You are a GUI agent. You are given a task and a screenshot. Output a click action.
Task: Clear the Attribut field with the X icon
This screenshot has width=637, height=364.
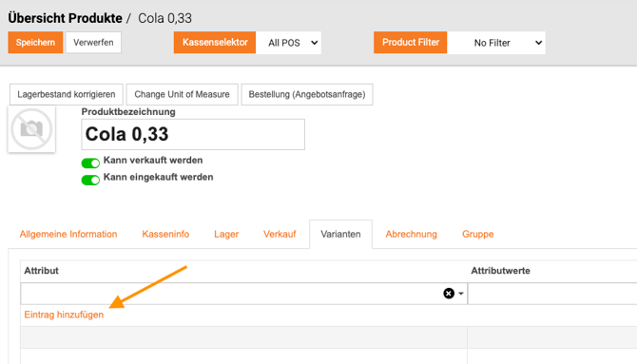[x=449, y=294]
